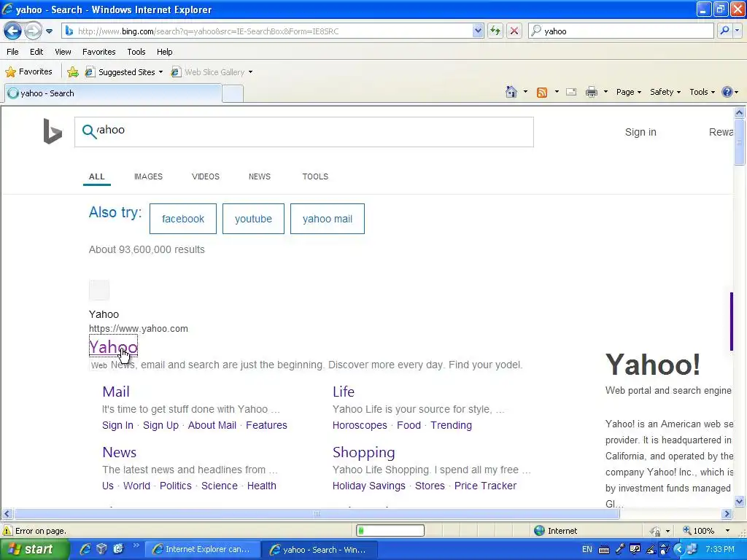The height and width of the screenshot is (560, 747).
Task: Open the recent pages dropdown beside Forward
Action: (49, 31)
